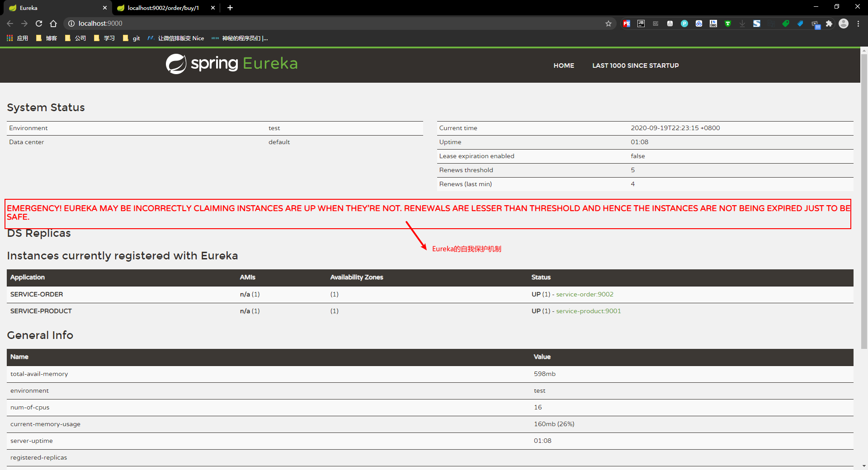Image resolution: width=868 pixels, height=470 pixels.
Task: Select the Lease expiration enabled label
Action: click(x=476, y=156)
